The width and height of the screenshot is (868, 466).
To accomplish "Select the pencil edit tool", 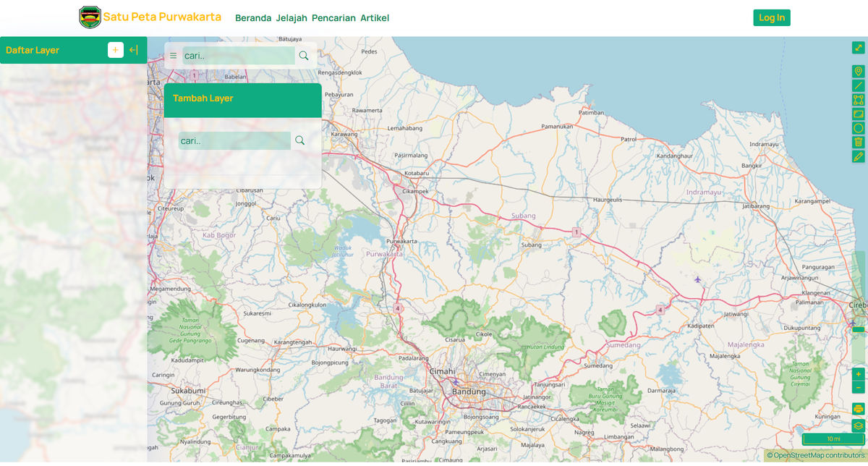I will pyautogui.click(x=859, y=156).
